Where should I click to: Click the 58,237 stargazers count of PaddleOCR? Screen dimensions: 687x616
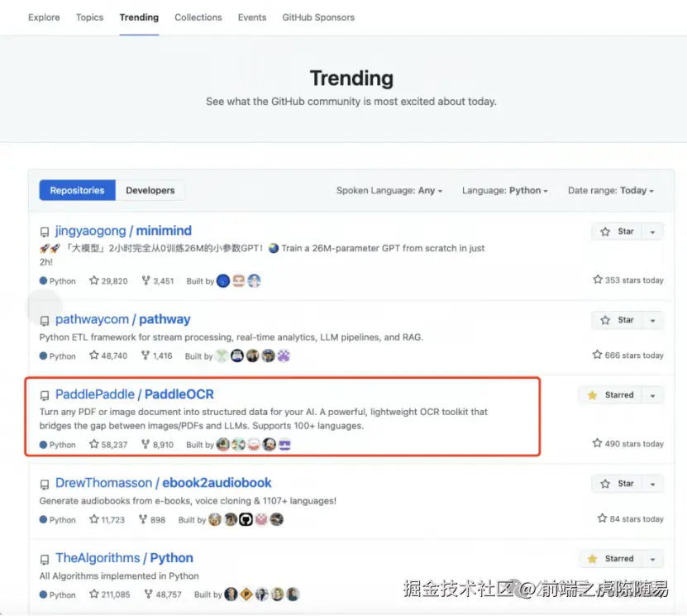pyautogui.click(x=108, y=444)
